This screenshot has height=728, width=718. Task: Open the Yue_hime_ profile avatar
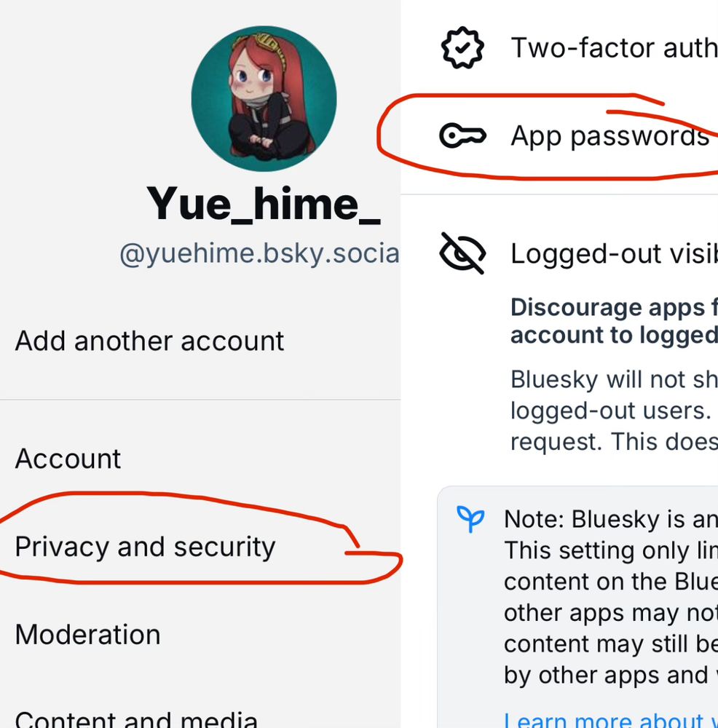click(x=264, y=98)
